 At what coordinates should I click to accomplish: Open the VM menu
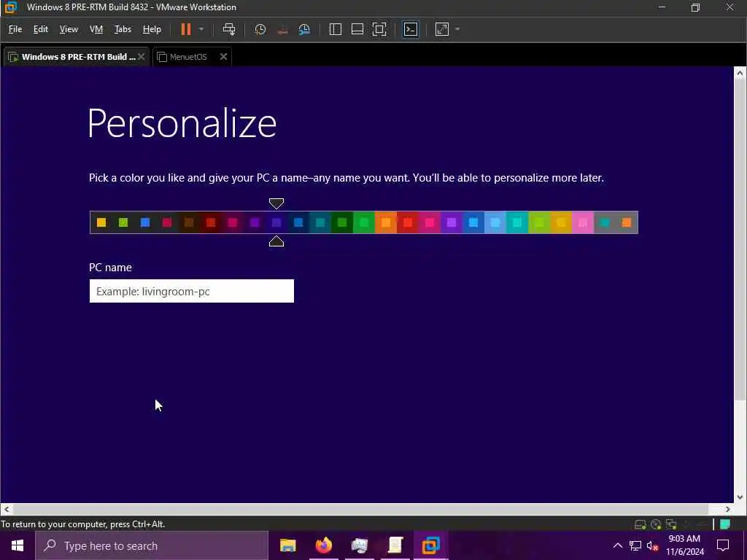[96, 29]
